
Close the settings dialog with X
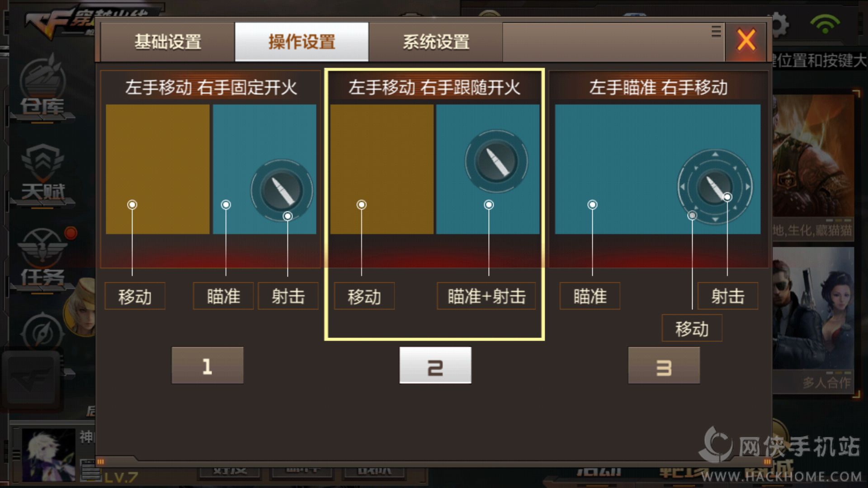(746, 40)
